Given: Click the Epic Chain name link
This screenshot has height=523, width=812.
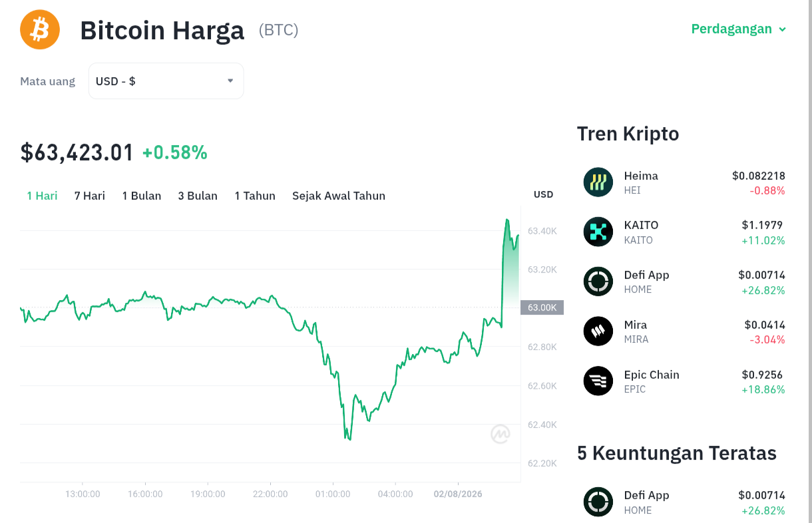Looking at the screenshot, I should [x=652, y=375].
